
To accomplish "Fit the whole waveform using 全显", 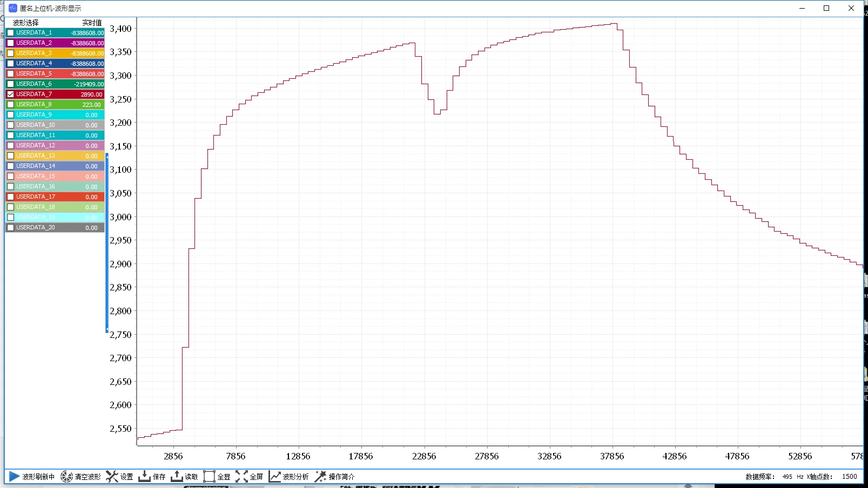I will [217, 477].
